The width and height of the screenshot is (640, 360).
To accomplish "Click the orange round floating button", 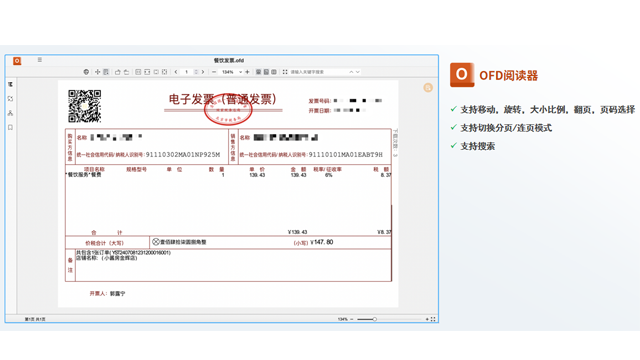I will (428, 87).
